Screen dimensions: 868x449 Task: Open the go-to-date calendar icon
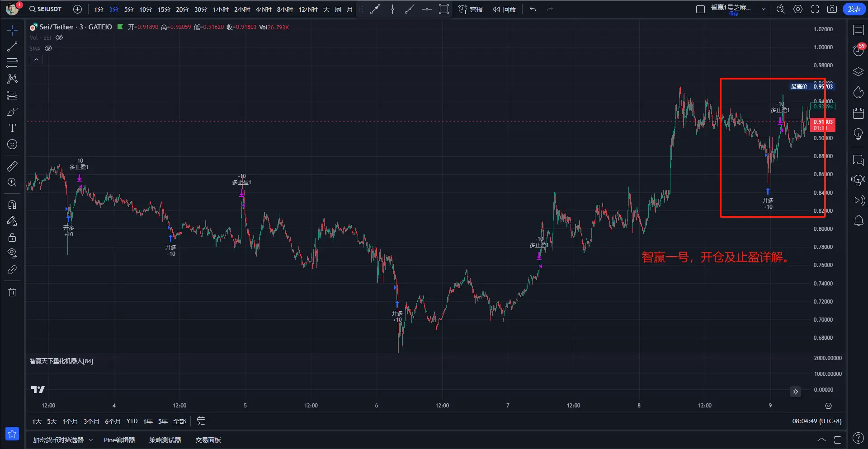pyautogui.click(x=201, y=421)
